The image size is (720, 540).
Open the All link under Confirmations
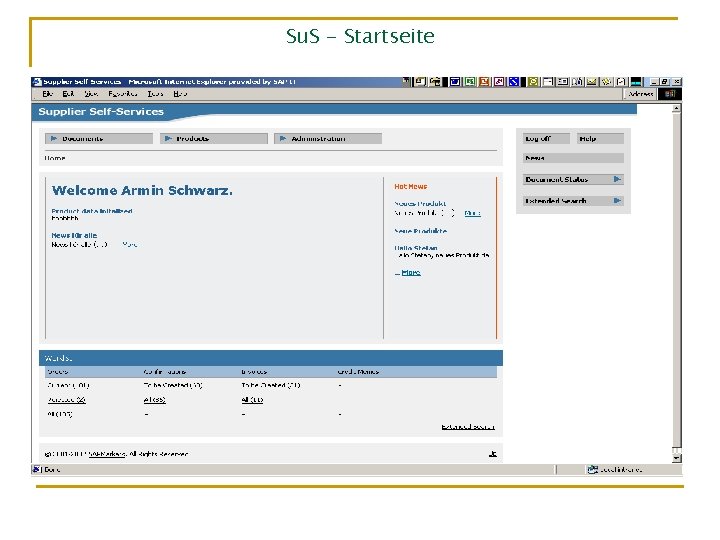[154, 400]
